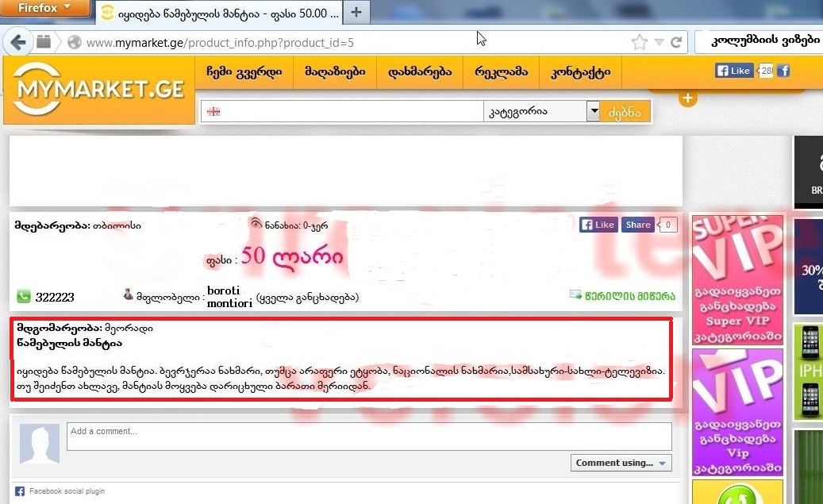Click the browser search box
The image size is (823, 504).
coord(760,40)
